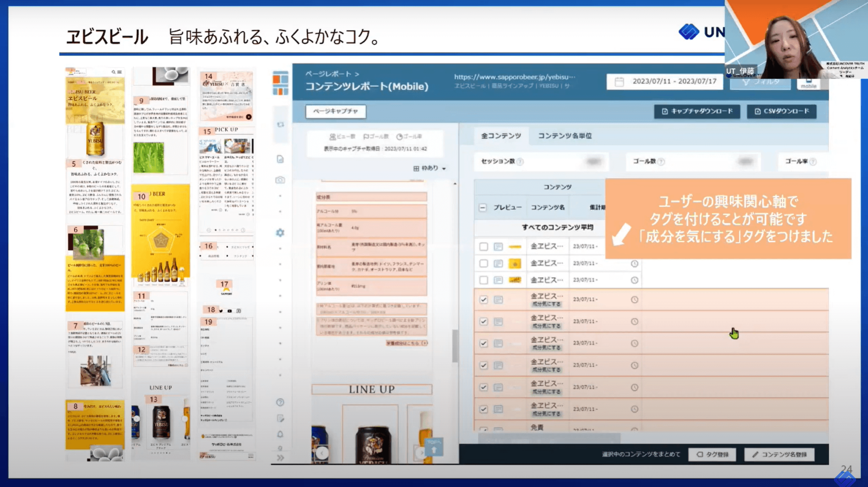
Task: Click the swap arrows sidebar icon
Action: (x=280, y=125)
